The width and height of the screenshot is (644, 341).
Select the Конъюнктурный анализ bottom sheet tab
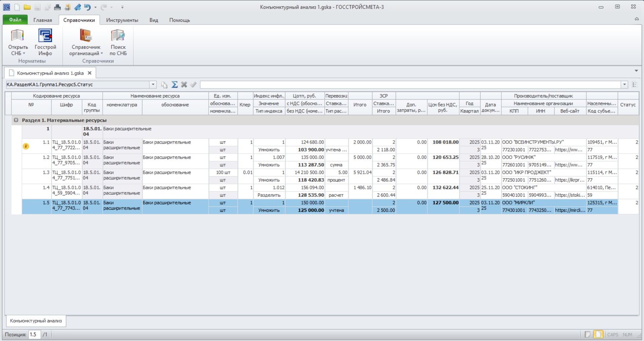pyautogui.click(x=36, y=321)
